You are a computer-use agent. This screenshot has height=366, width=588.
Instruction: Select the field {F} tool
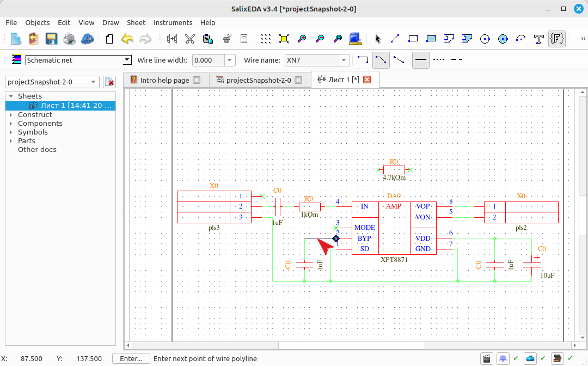(557, 39)
